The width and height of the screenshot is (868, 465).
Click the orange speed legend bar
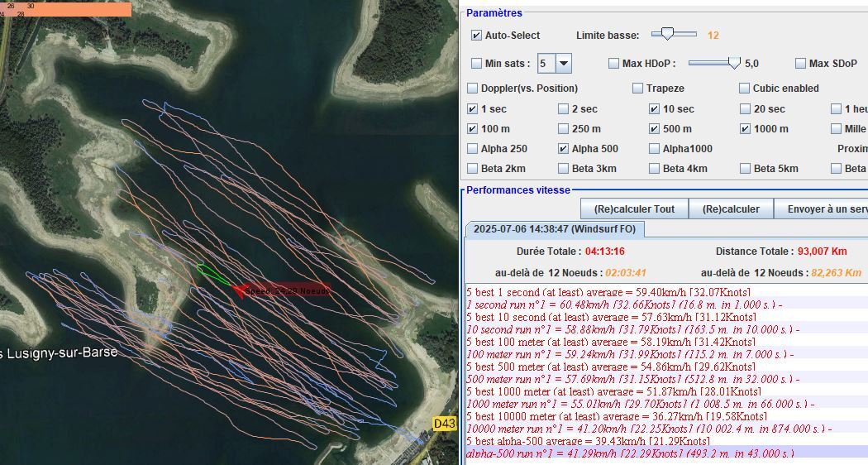[66, 9]
